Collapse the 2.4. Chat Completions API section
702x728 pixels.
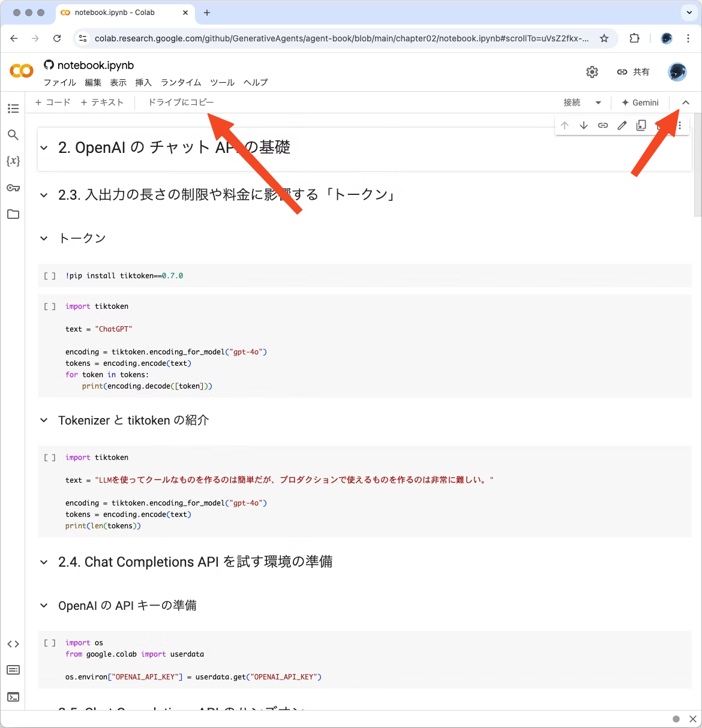point(44,562)
